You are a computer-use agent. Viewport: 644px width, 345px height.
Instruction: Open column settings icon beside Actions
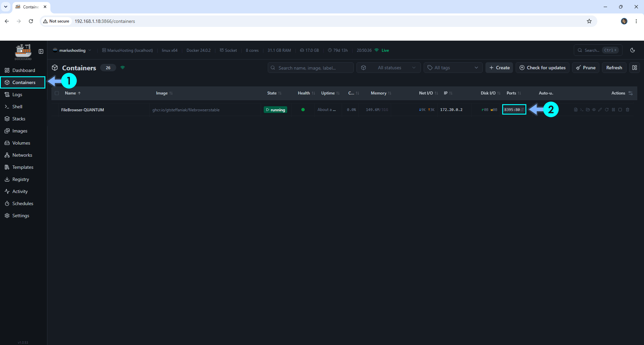tap(631, 93)
